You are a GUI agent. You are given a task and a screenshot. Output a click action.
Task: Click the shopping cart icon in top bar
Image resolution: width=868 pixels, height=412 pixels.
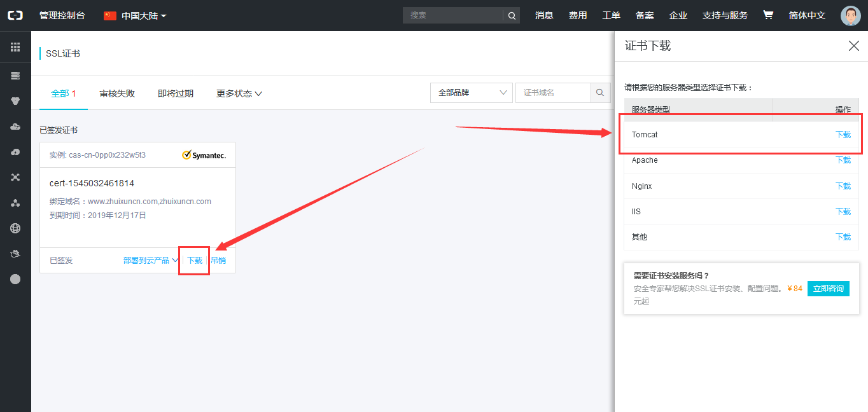click(x=767, y=15)
